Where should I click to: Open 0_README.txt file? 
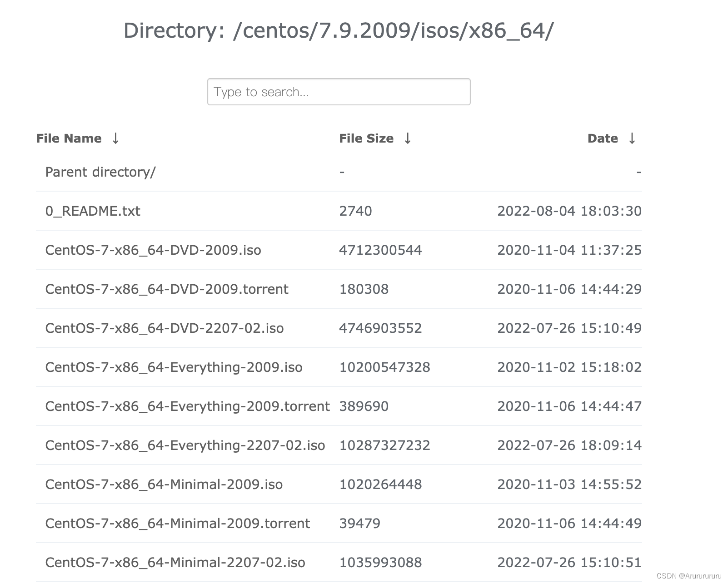pos(93,211)
